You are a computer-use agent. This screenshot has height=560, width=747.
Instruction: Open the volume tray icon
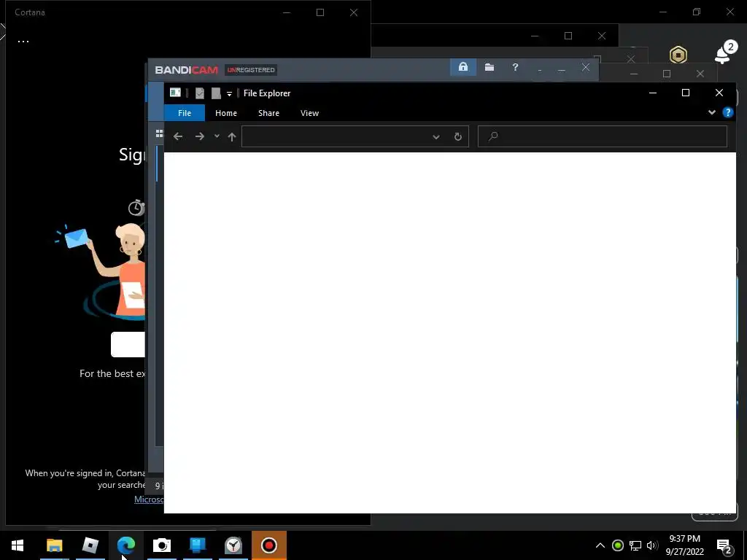click(652, 545)
